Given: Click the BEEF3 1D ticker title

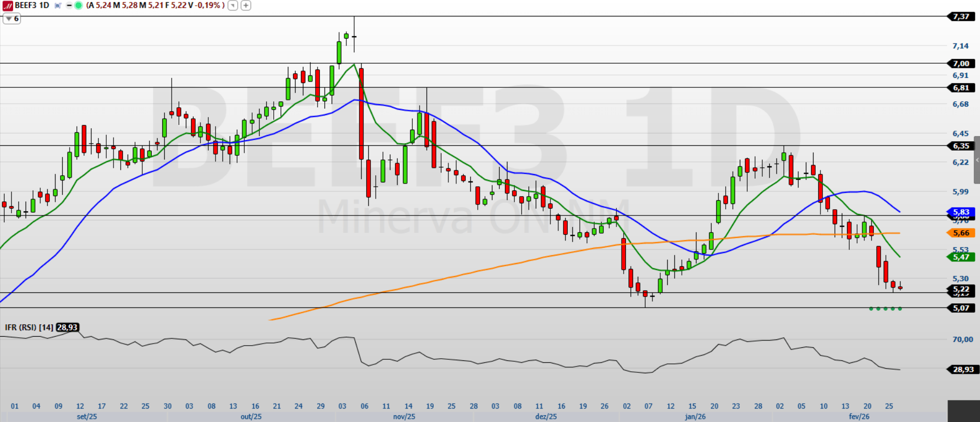Looking at the screenshot, I should (x=31, y=6).
